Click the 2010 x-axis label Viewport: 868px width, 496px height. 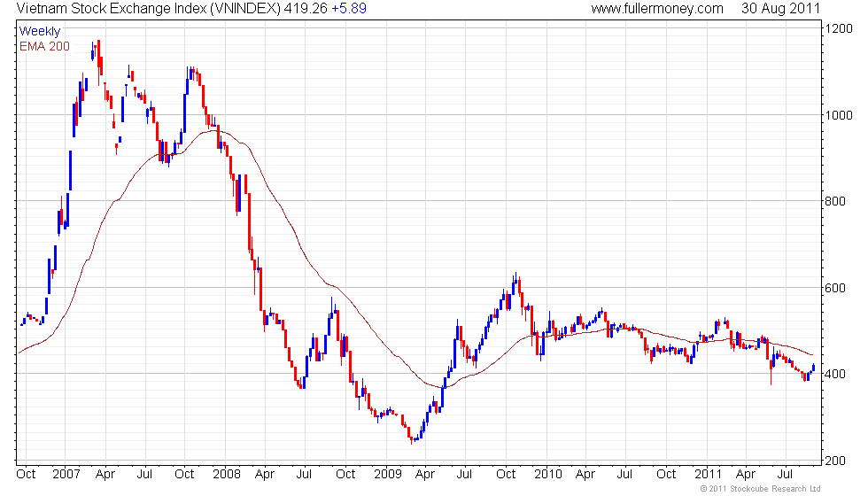click(548, 475)
